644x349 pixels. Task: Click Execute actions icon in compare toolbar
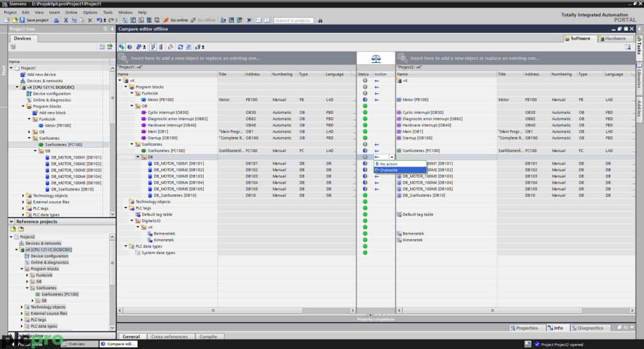(x=188, y=47)
